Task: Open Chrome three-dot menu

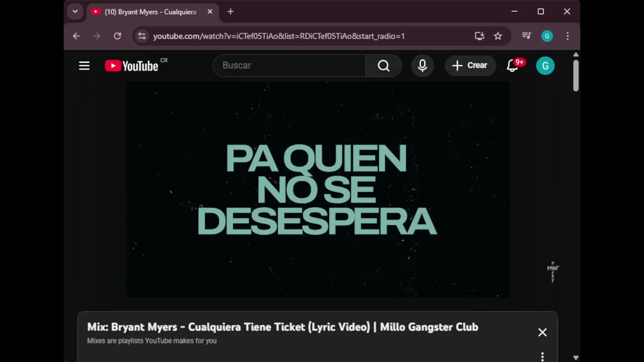Action: pos(568,36)
